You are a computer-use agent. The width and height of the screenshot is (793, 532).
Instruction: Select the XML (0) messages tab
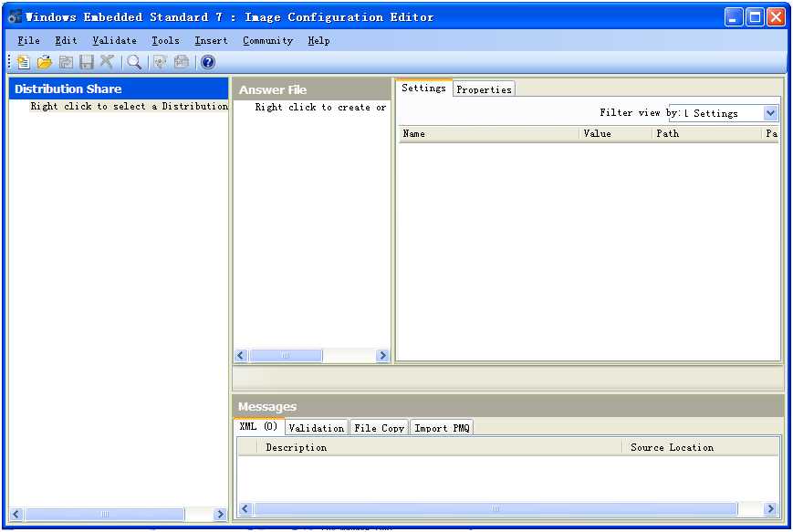tap(258, 426)
